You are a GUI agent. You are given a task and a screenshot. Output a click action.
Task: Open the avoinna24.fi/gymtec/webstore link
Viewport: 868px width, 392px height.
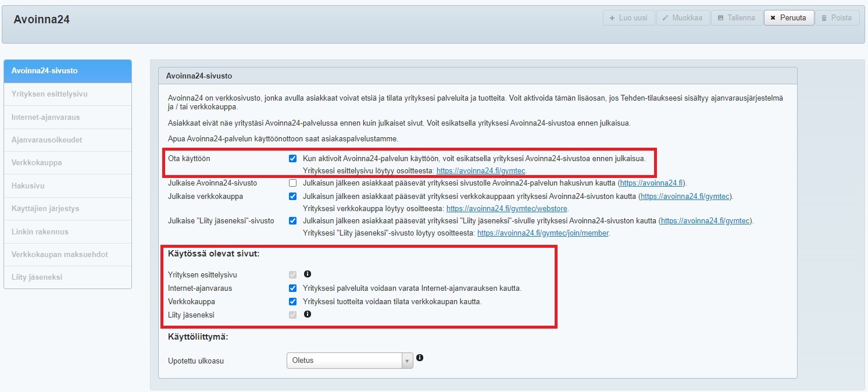tap(507, 209)
